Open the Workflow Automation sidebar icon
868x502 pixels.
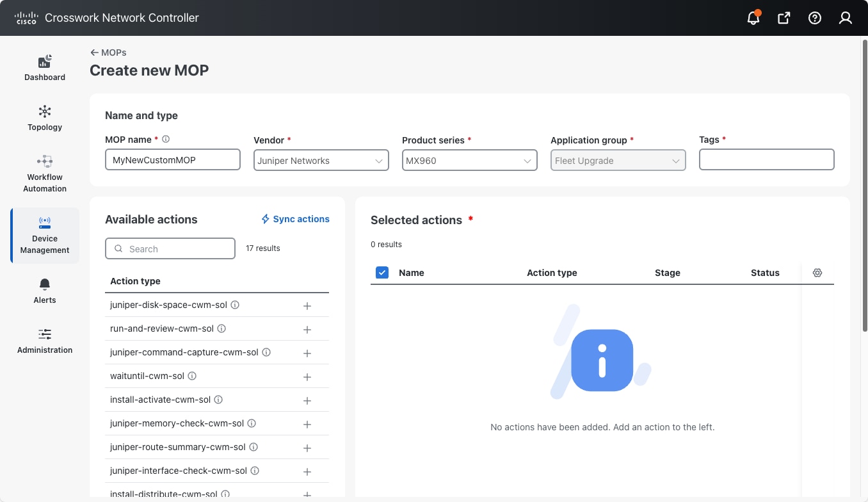[x=44, y=161]
